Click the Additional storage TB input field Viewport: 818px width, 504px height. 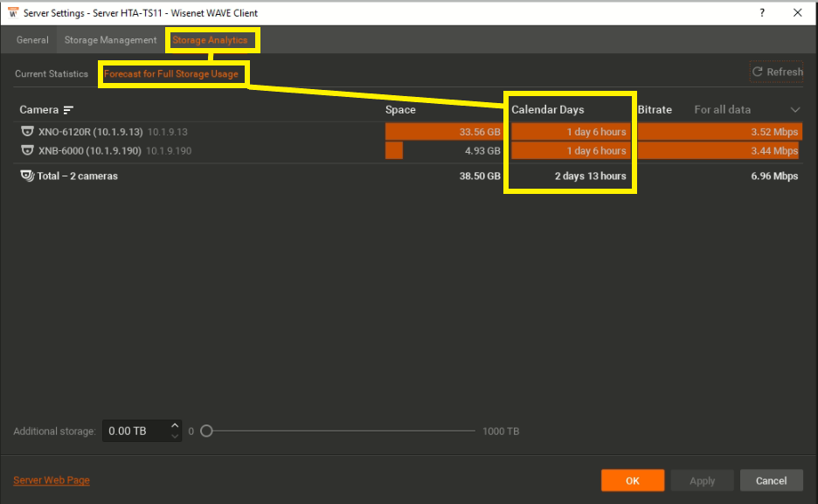[136, 431]
